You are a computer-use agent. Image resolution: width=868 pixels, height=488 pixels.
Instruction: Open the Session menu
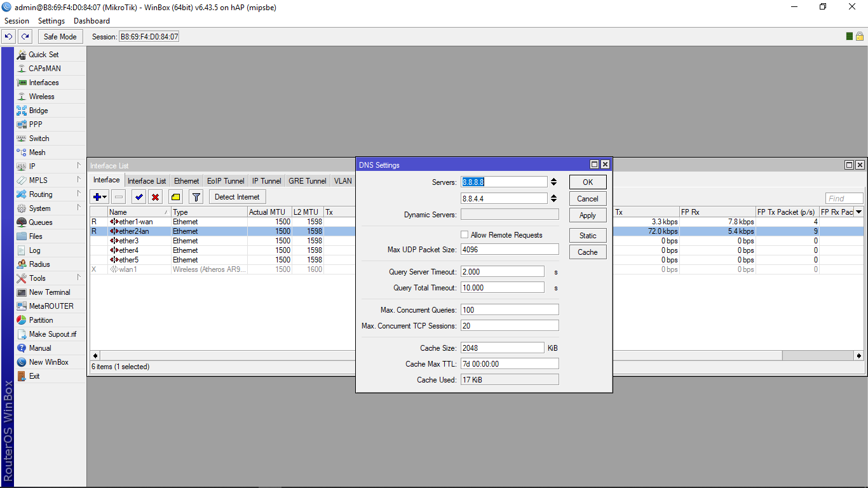pyautogui.click(x=17, y=21)
